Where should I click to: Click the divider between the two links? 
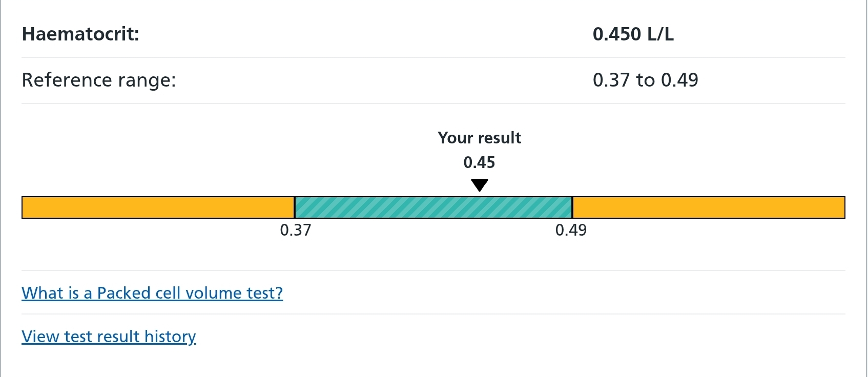coord(433,314)
